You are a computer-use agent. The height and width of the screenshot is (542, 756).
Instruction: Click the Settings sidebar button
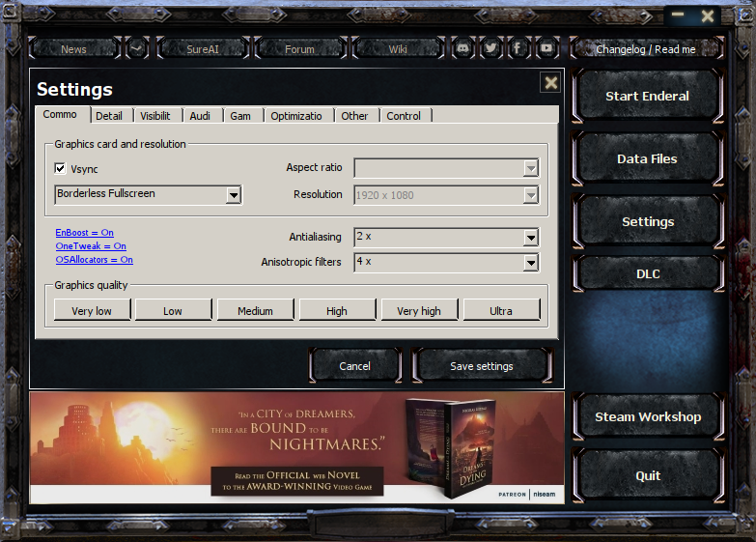click(648, 221)
